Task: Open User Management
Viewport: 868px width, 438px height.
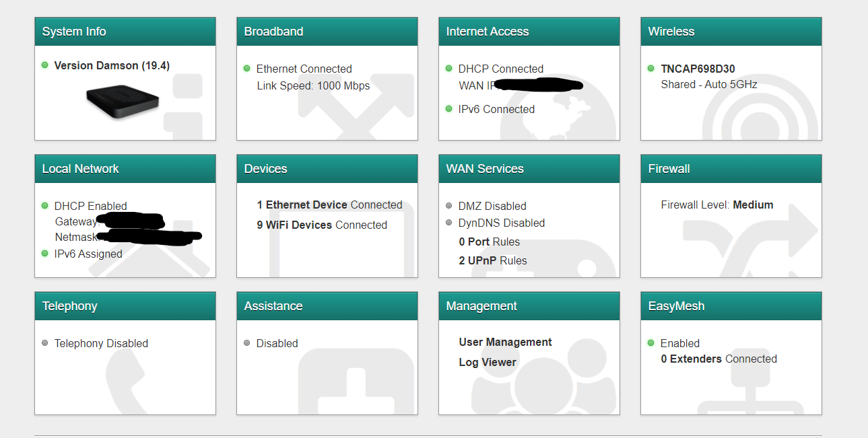Action: pyautogui.click(x=506, y=342)
